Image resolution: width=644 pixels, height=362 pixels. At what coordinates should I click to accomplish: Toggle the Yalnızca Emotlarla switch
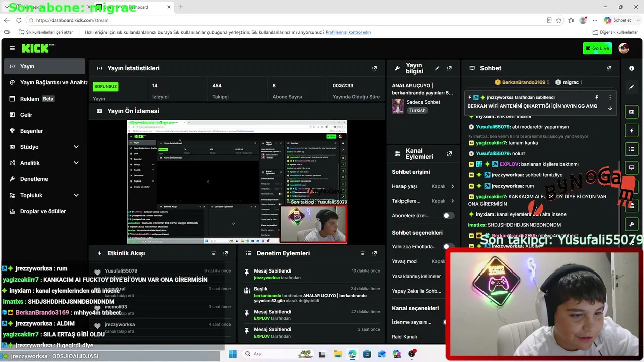coord(446,247)
